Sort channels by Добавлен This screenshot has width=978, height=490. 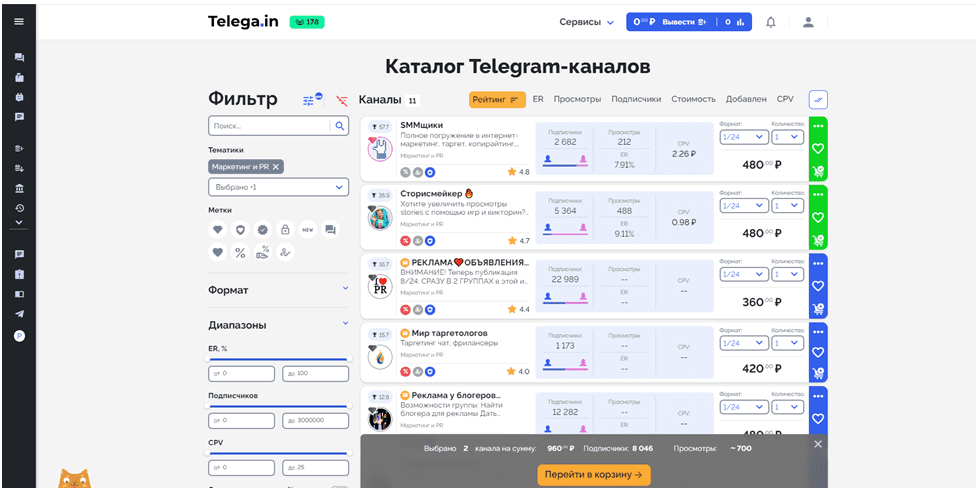746,99
